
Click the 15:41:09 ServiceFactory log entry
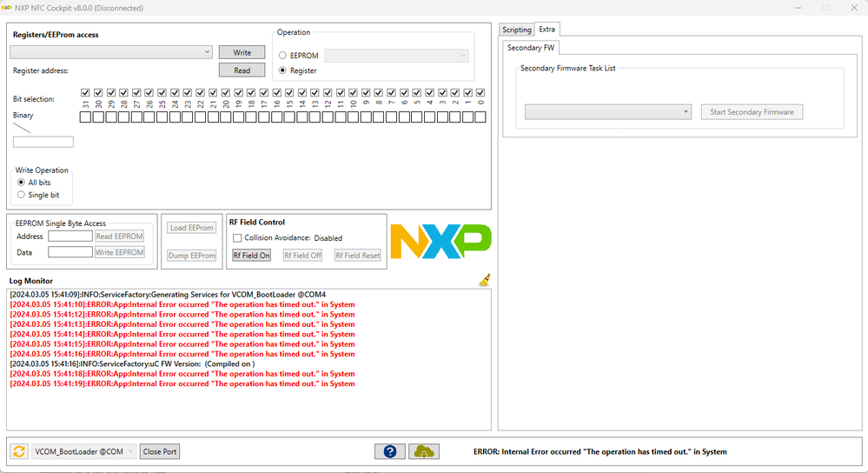(168, 295)
